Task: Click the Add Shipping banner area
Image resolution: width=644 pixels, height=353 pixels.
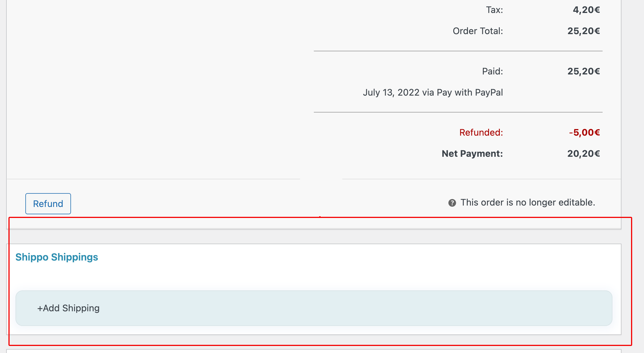Action: pyautogui.click(x=310, y=308)
